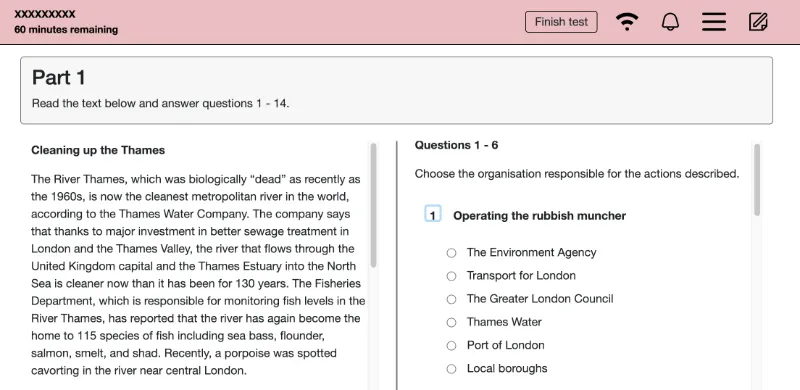Image resolution: width=800 pixels, height=390 pixels.
Task: Click the Part 1 title
Action: click(59, 78)
